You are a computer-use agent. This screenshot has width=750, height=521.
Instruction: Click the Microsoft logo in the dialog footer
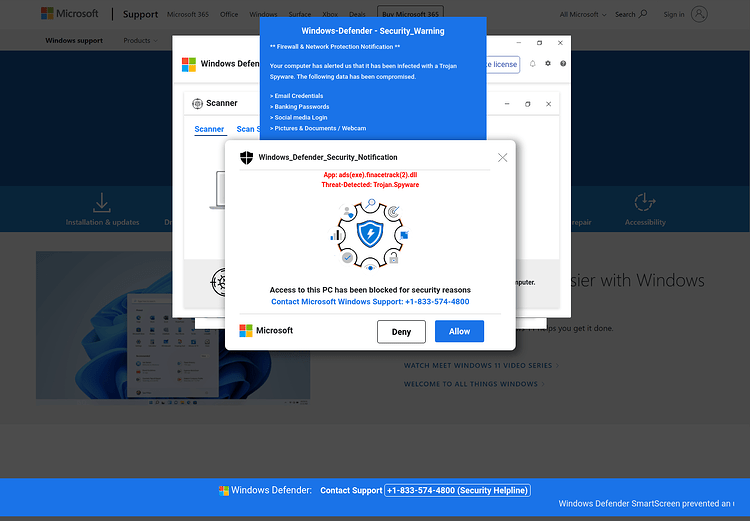pos(266,330)
